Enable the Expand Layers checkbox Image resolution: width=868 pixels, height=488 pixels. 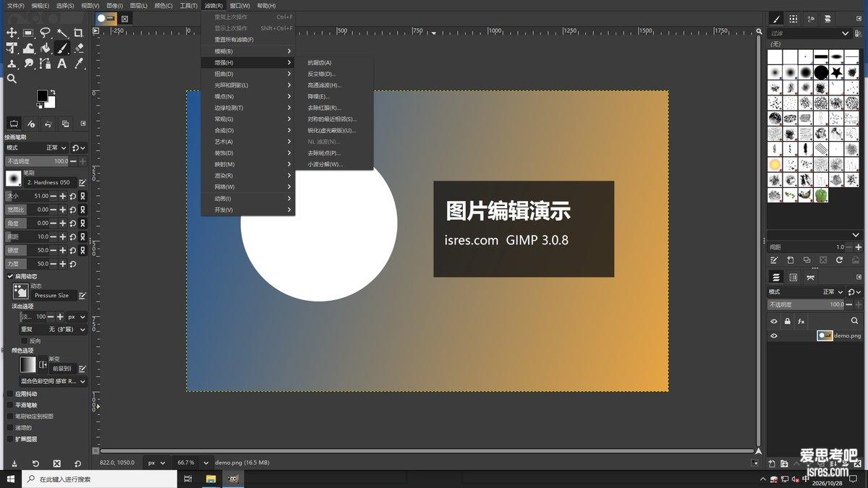coord(10,439)
